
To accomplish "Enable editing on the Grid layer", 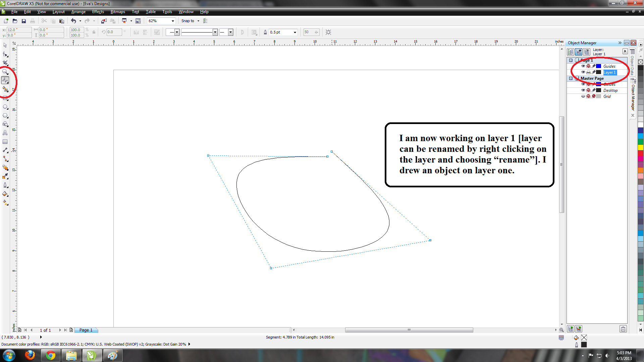I will 594,96.
